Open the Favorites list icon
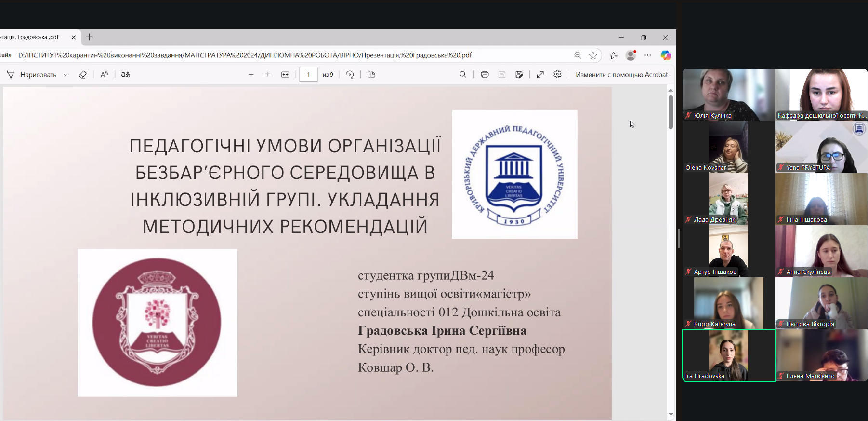This screenshot has height=421, width=868. 614,55
